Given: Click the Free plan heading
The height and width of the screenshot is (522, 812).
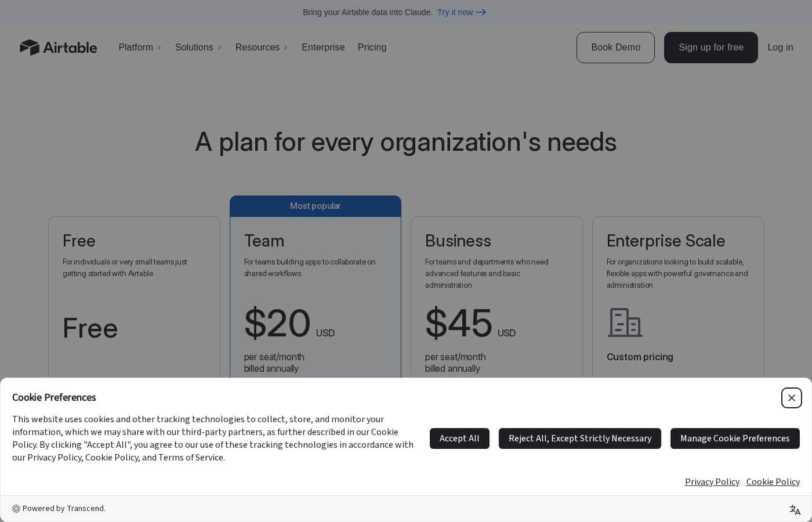Looking at the screenshot, I should (x=79, y=241).
